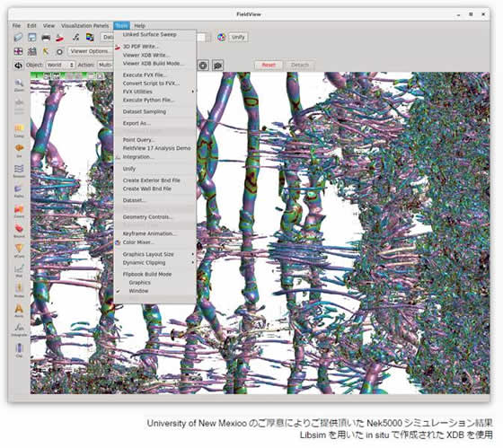503x448 pixels.
Task: Open the Coord surface side panel icon
Action: (x=19, y=211)
